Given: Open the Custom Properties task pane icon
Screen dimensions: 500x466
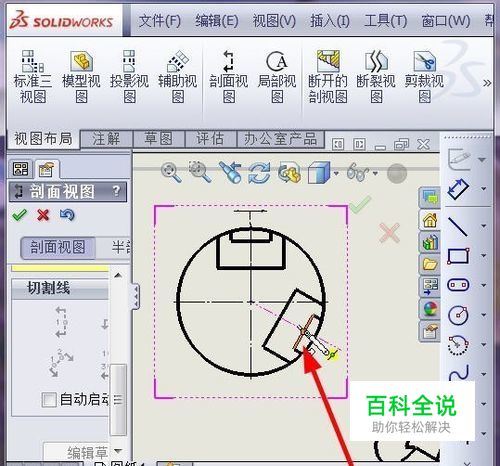Looking at the screenshot, I should coord(430,332).
